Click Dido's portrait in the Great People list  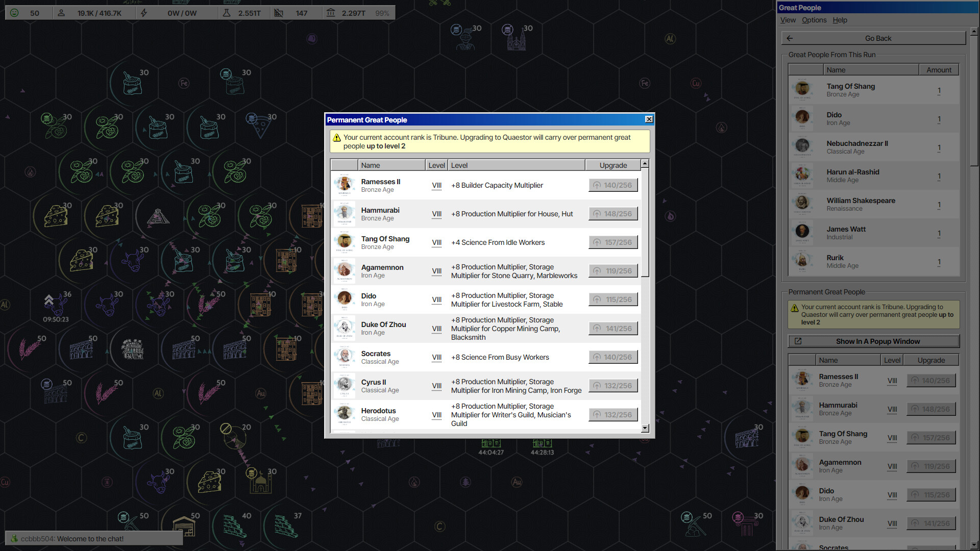pos(802,118)
